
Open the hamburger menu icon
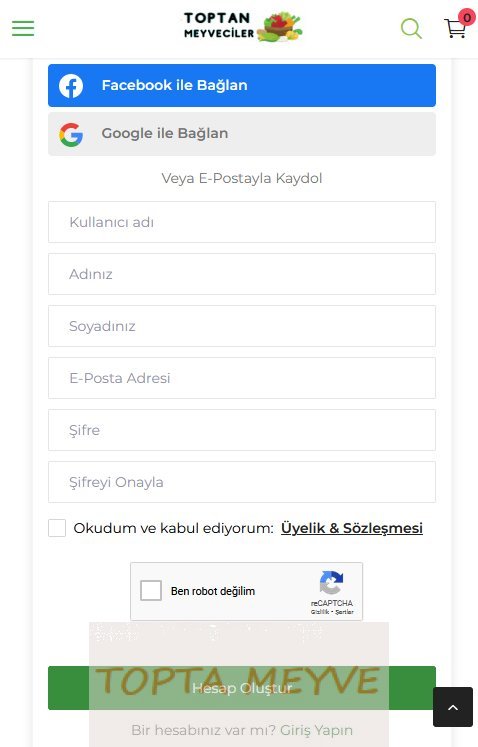point(23,29)
